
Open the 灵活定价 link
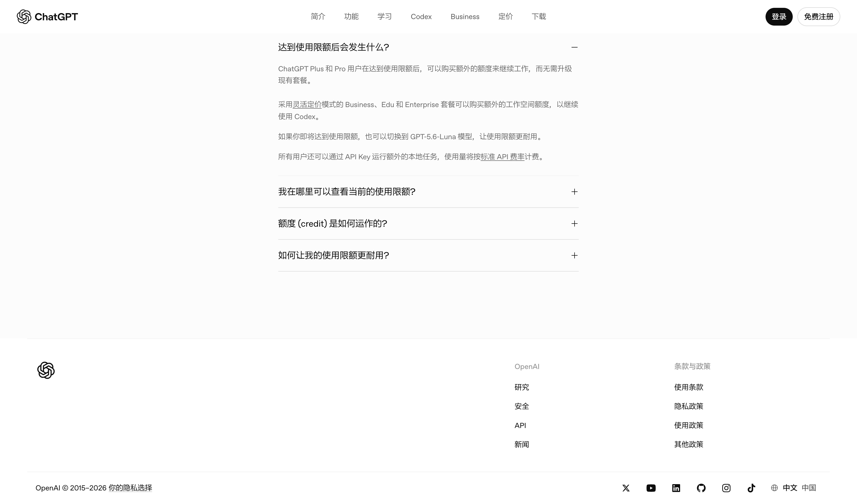coord(307,105)
